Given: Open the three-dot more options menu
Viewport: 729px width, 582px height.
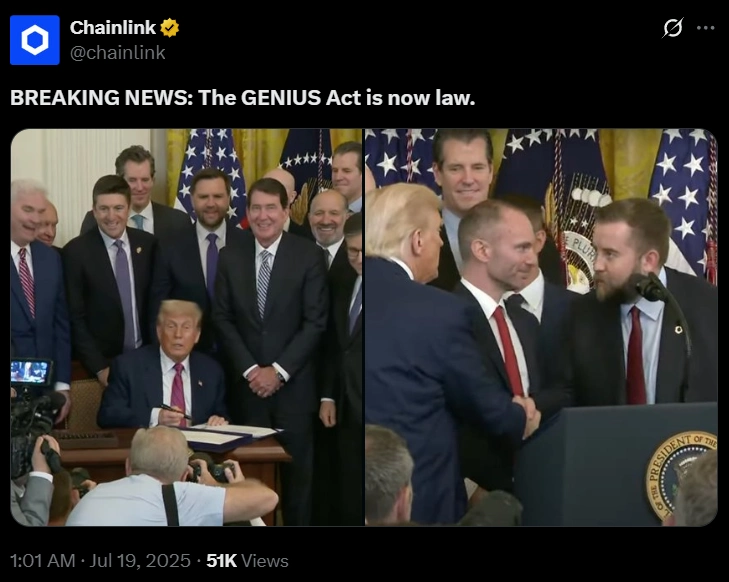Looking at the screenshot, I should pos(705,28).
